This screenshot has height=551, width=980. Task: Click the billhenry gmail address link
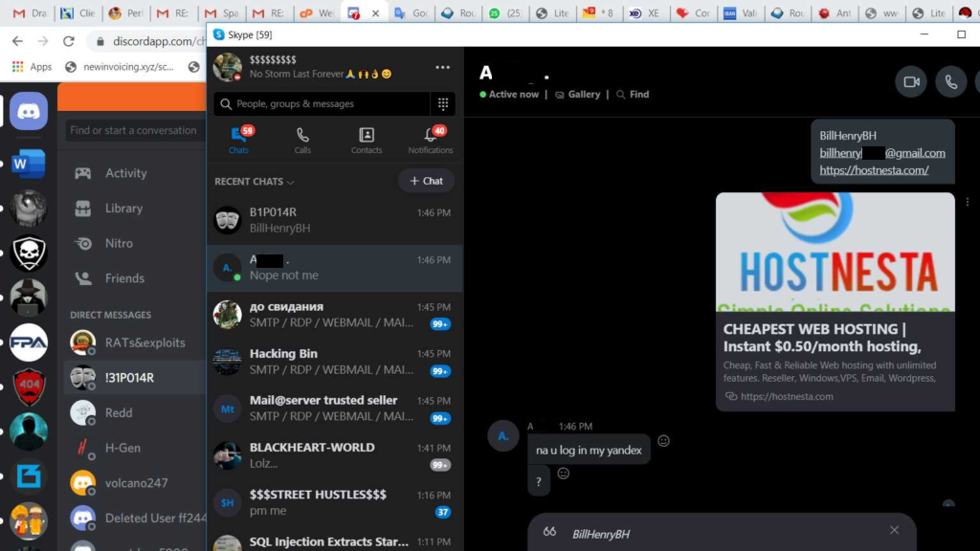pos(881,153)
